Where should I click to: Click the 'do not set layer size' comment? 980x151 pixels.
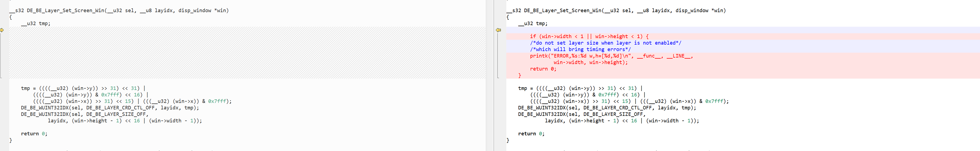605,43
